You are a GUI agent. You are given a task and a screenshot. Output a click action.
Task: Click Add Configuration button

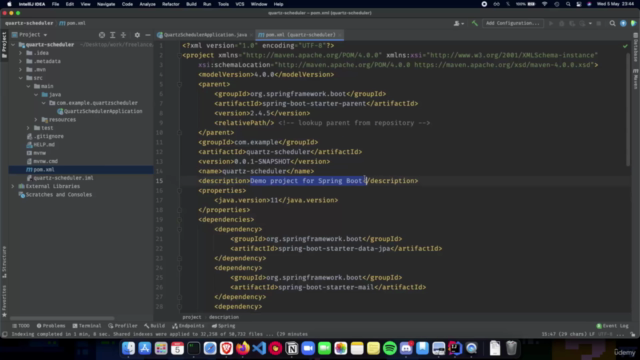[513, 24]
